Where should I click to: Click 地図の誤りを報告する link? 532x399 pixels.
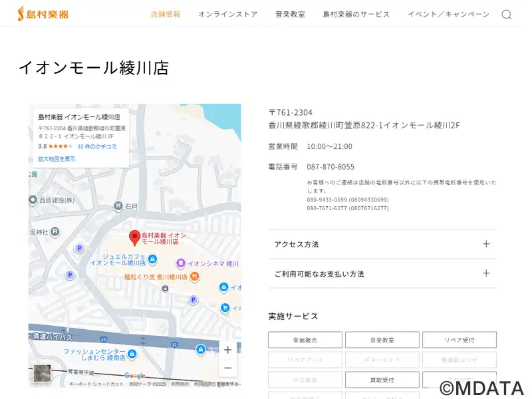(x=217, y=384)
